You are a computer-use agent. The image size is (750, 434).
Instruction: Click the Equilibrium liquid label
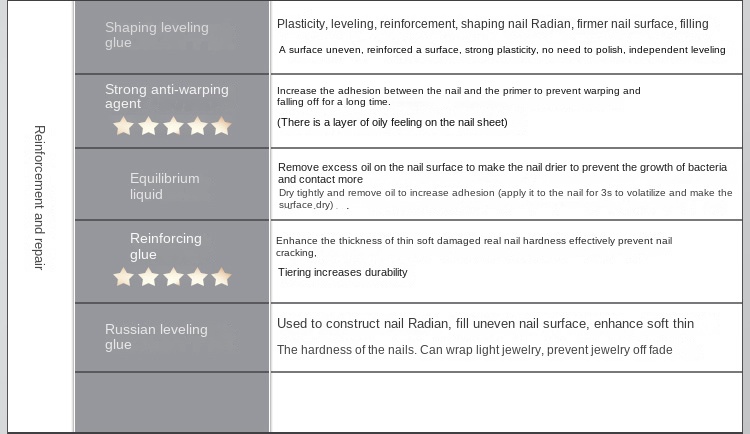(x=164, y=186)
